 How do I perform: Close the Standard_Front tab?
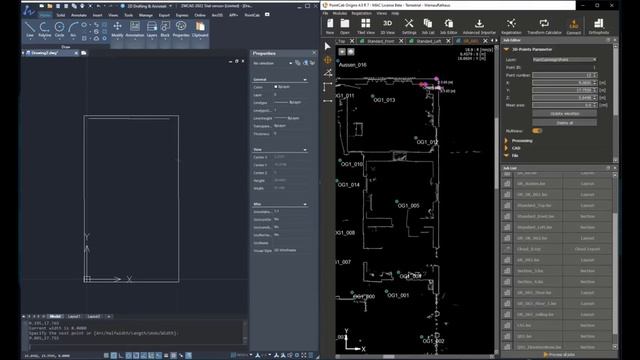(x=401, y=41)
